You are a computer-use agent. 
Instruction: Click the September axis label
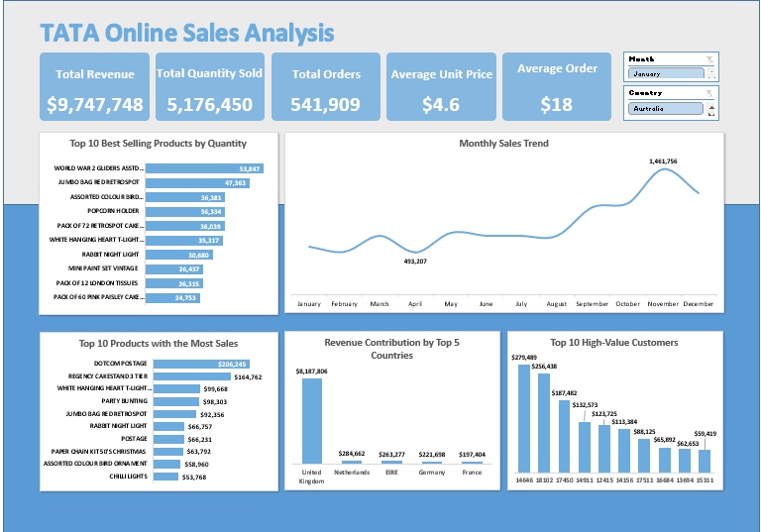[593, 304]
